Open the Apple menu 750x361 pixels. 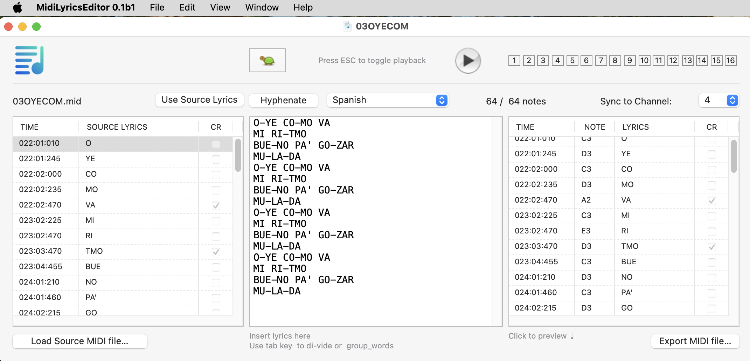(x=17, y=7)
